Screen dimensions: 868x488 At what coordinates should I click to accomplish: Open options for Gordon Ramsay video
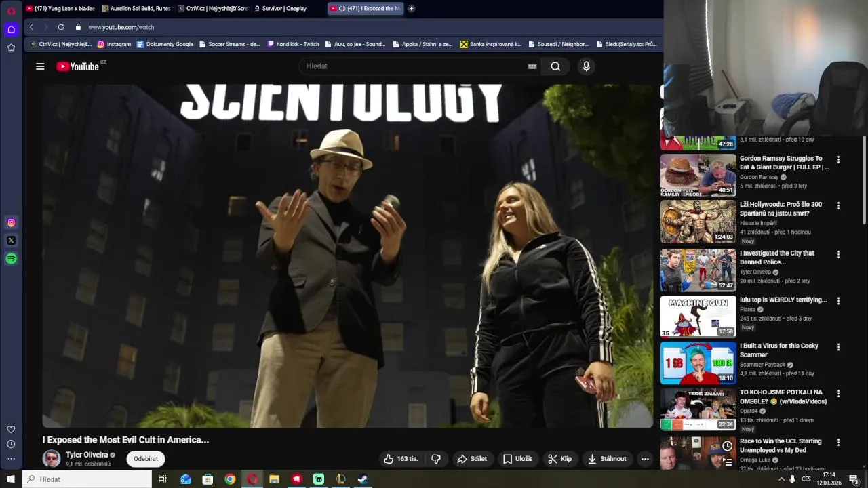click(838, 160)
